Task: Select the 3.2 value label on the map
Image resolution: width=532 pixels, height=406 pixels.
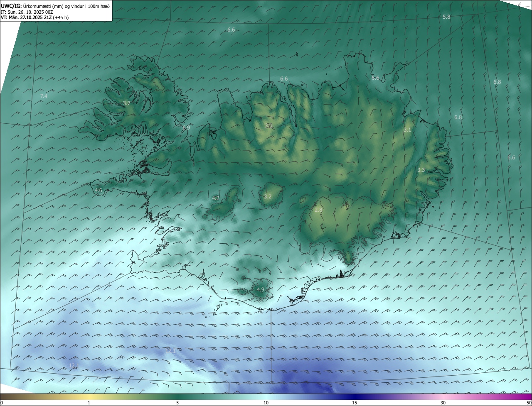Action: click(x=268, y=197)
